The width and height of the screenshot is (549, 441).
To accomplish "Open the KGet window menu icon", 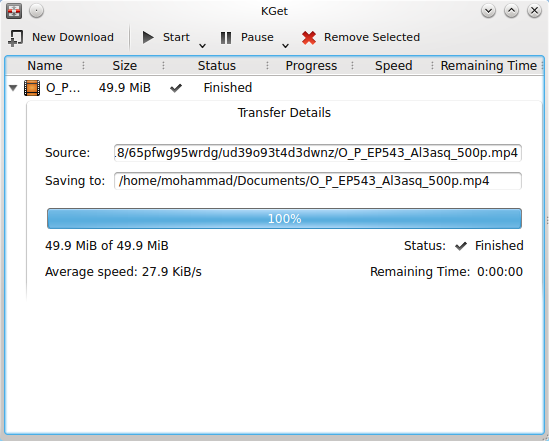I will pyautogui.click(x=14, y=11).
